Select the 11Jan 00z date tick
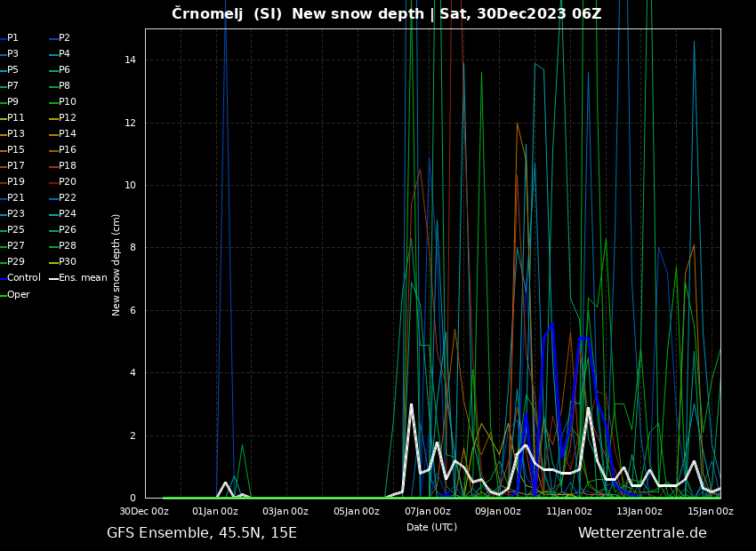756x551 pixels. pos(569,512)
